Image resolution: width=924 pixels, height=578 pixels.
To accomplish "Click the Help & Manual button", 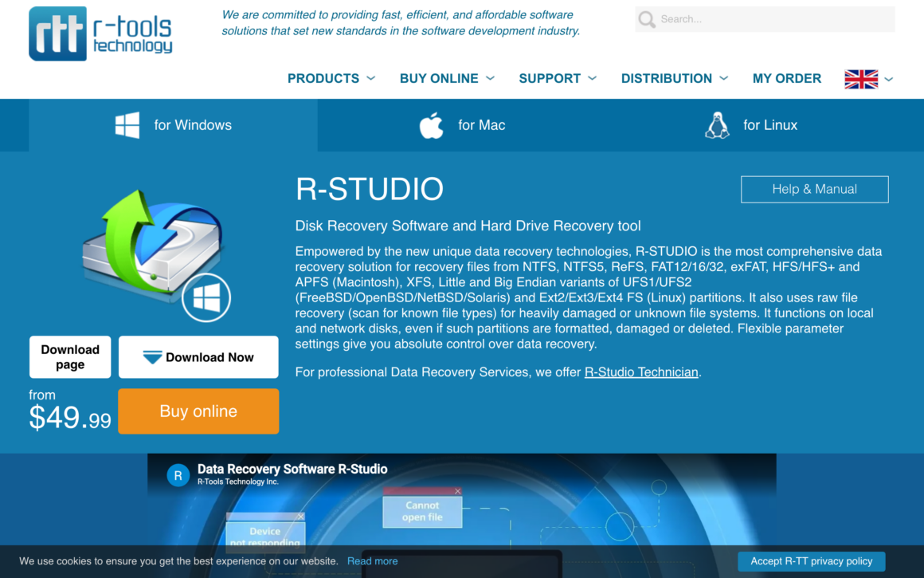I will (x=814, y=189).
